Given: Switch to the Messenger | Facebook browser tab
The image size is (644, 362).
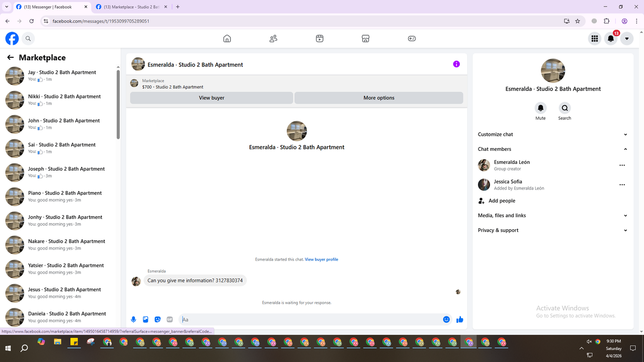Looking at the screenshot, I should coord(51,7).
